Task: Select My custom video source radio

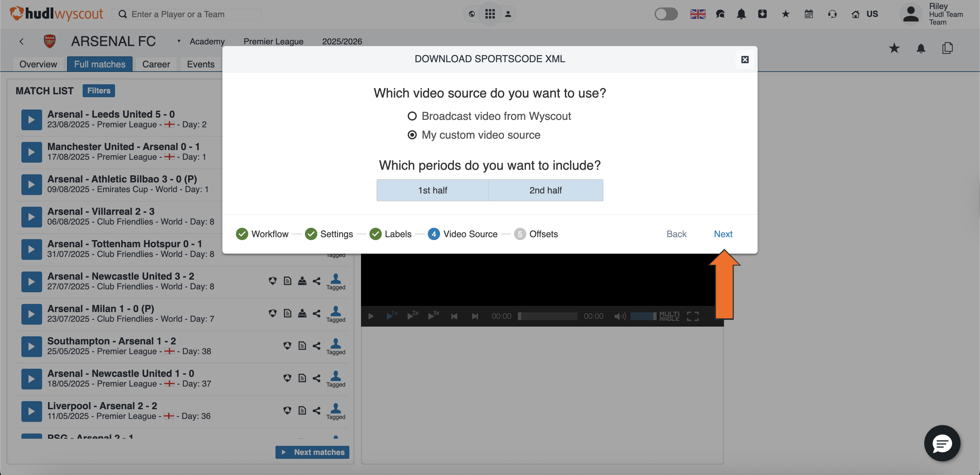Action: (412, 135)
